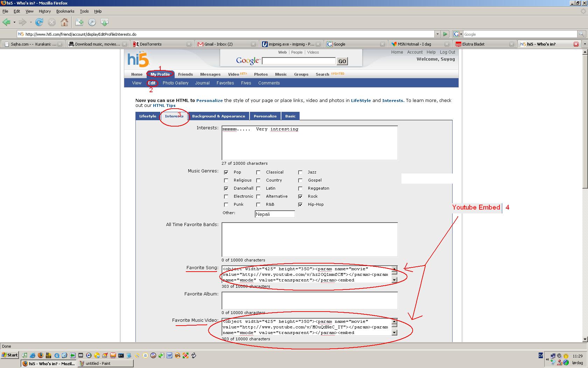Screen dimensions: 588x368
Task: Click the Other genre text field
Action: 275,214
